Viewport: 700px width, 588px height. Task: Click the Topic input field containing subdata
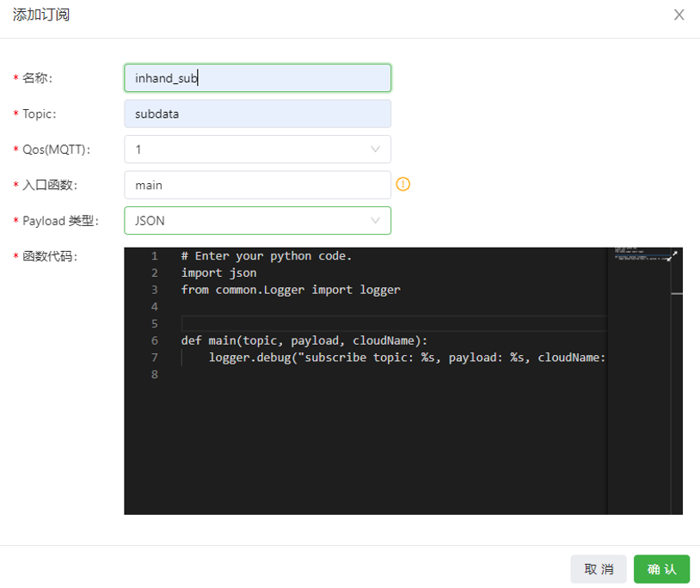coord(258,113)
